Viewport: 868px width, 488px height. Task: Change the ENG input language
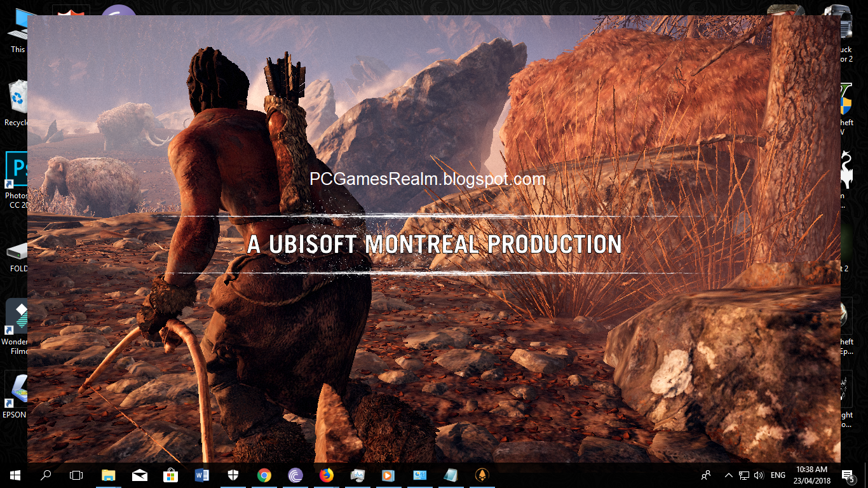click(x=778, y=475)
